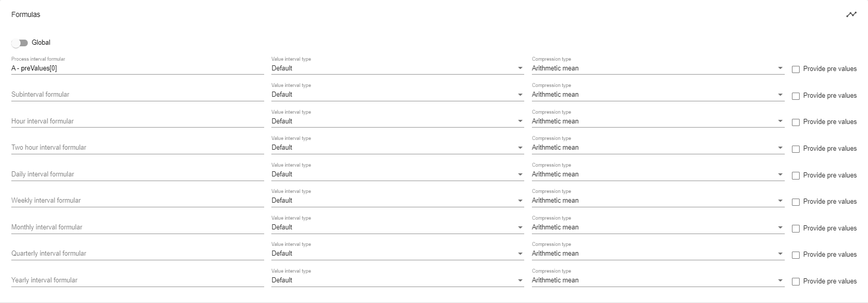Expand Compression type dropdown for Subinterval row

pos(658,95)
